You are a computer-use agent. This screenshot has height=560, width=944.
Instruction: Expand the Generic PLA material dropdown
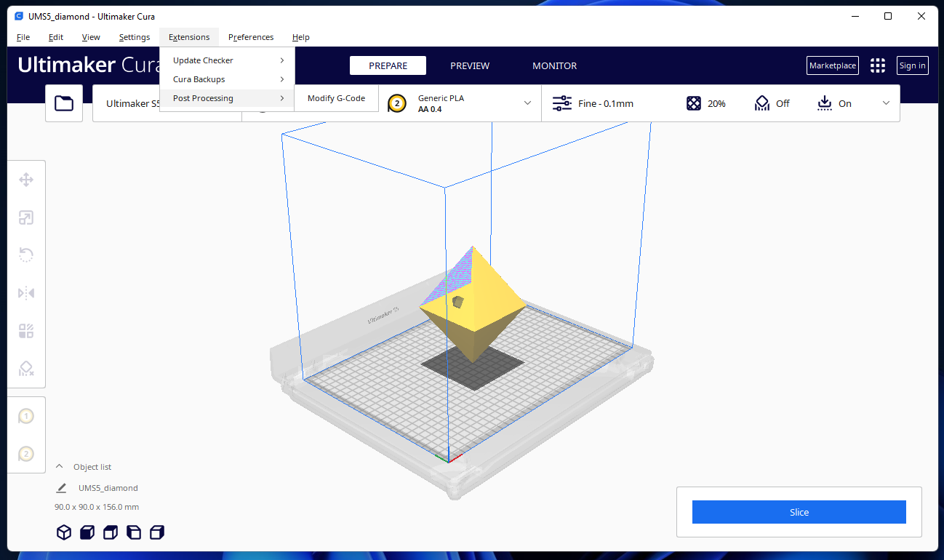[x=528, y=103]
